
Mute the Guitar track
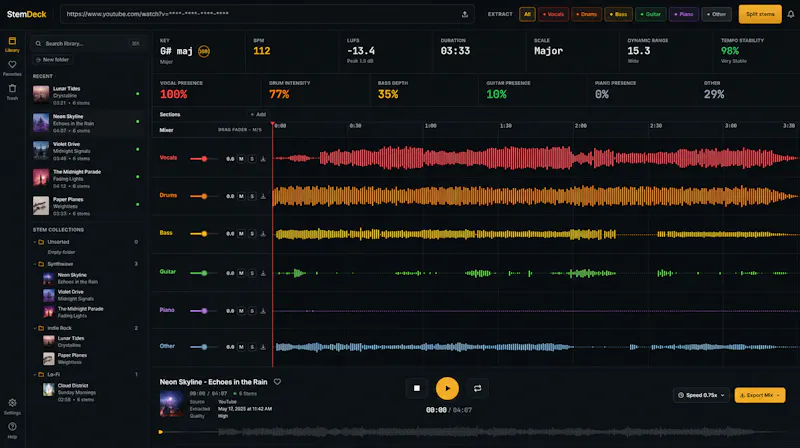(x=241, y=273)
